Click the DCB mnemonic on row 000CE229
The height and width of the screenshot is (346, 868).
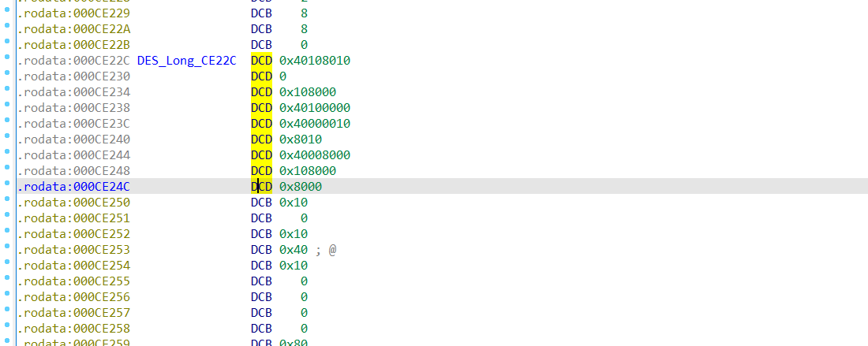coord(261,13)
